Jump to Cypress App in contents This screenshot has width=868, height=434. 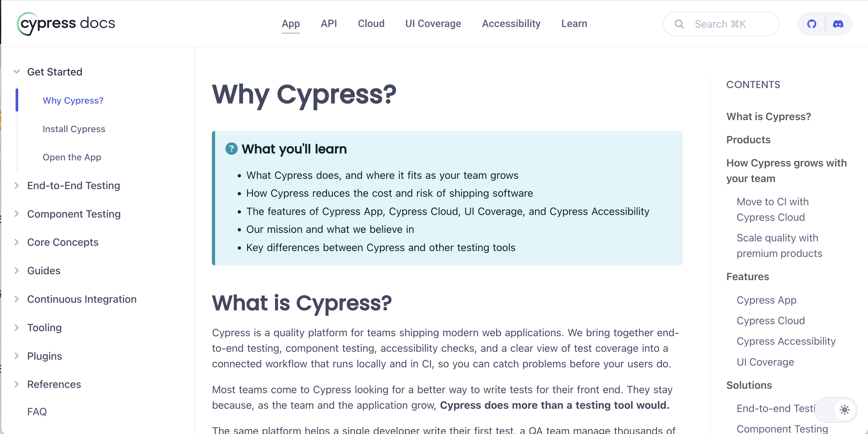pos(767,300)
